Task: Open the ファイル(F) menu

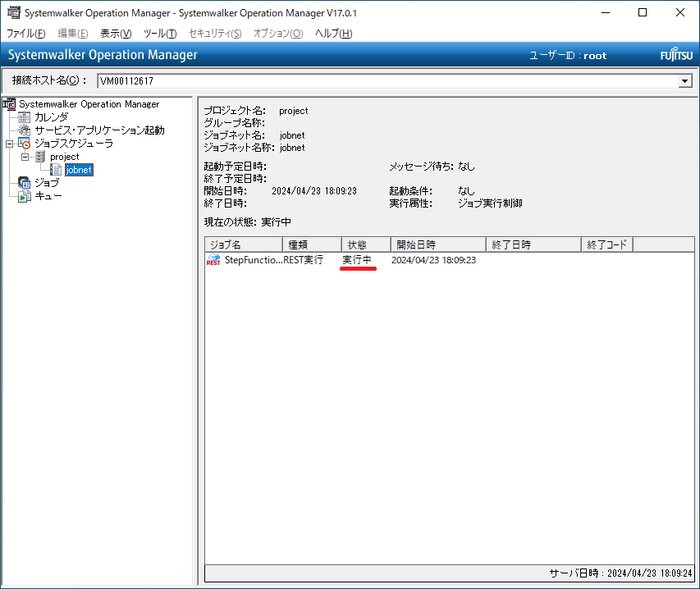Action: (26, 34)
